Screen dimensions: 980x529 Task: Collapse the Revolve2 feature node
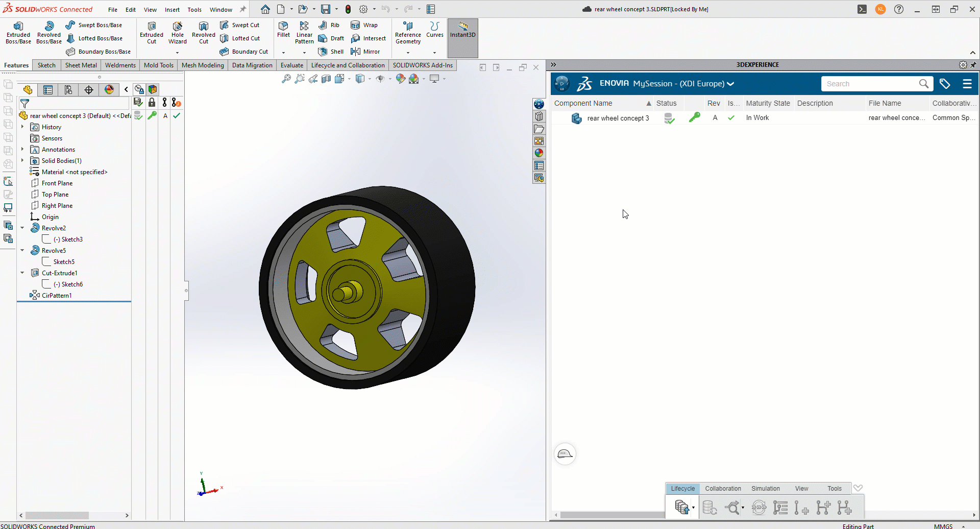(x=22, y=228)
